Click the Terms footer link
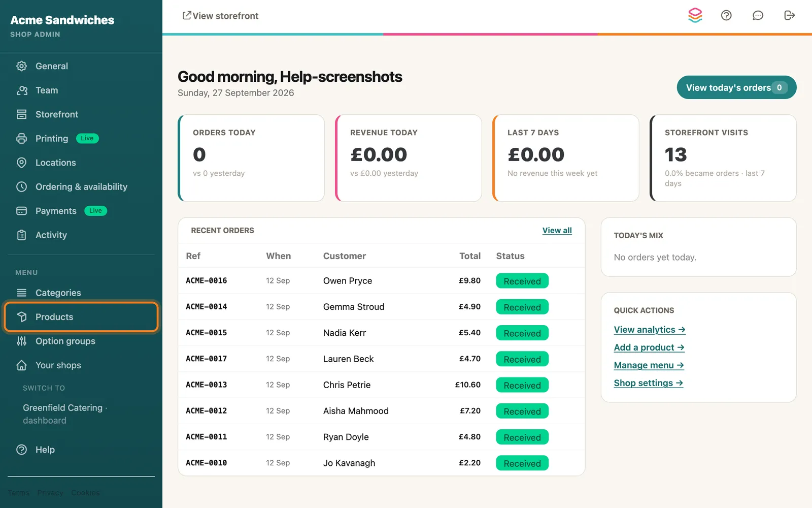Image resolution: width=812 pixels, height=508 pixels. click(x=19, y=493)
